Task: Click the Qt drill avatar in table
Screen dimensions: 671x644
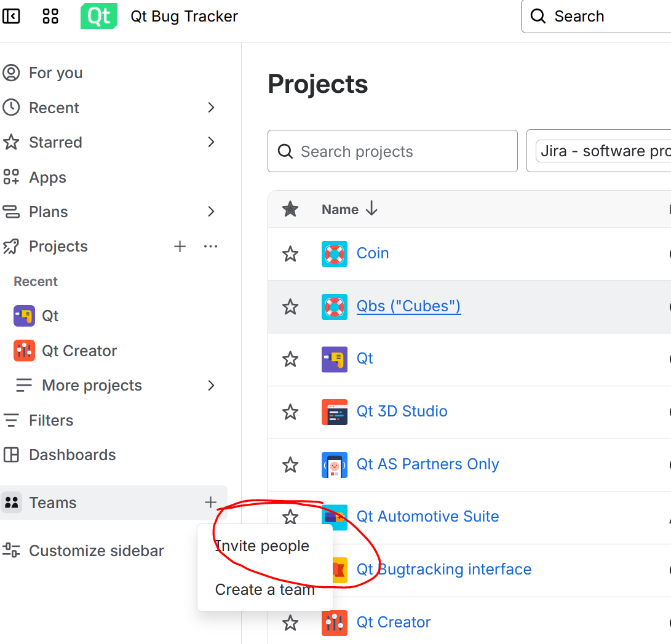Action: coord(335,359)
